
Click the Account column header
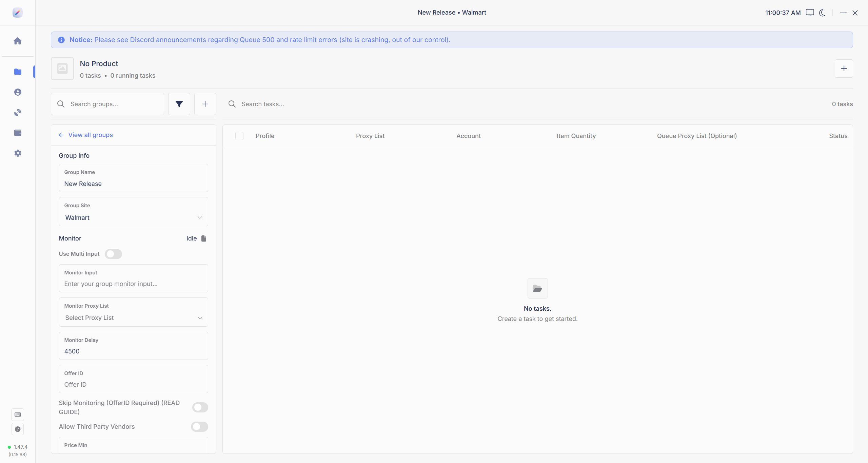point(469,136)
